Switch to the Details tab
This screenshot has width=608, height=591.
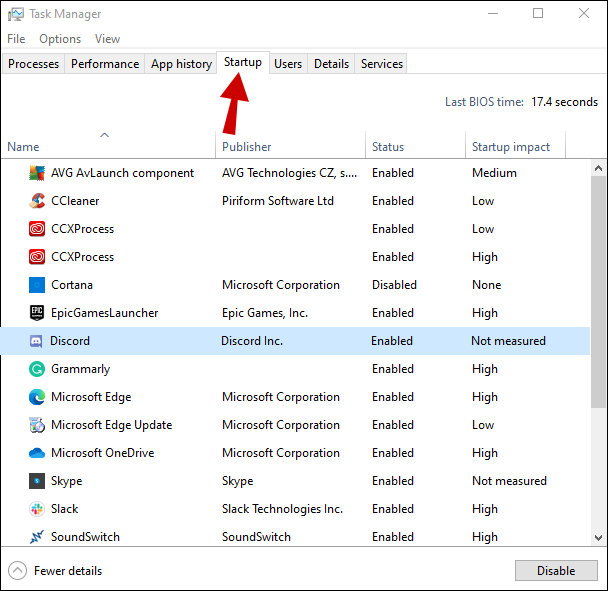pos(331,64)
